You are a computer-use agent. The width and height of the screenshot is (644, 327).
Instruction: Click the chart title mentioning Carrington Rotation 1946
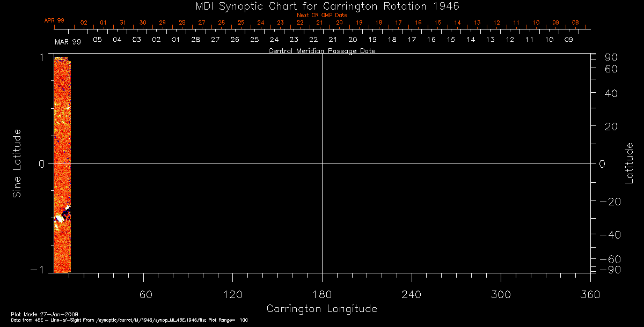(x=322, y=6)
